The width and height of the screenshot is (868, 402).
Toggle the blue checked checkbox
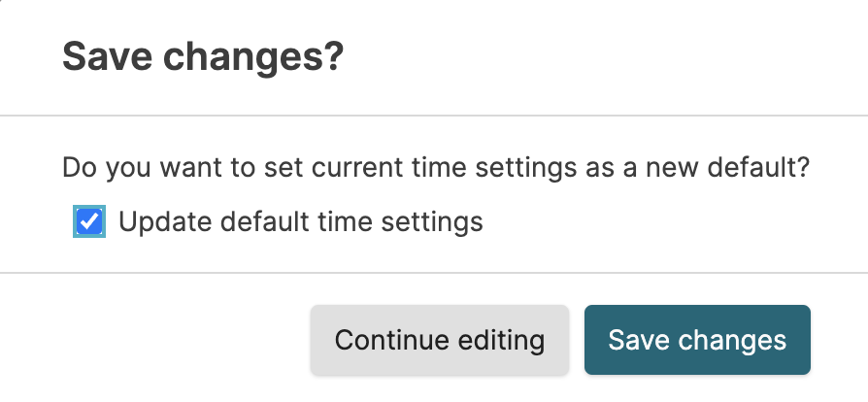[89, 222]
